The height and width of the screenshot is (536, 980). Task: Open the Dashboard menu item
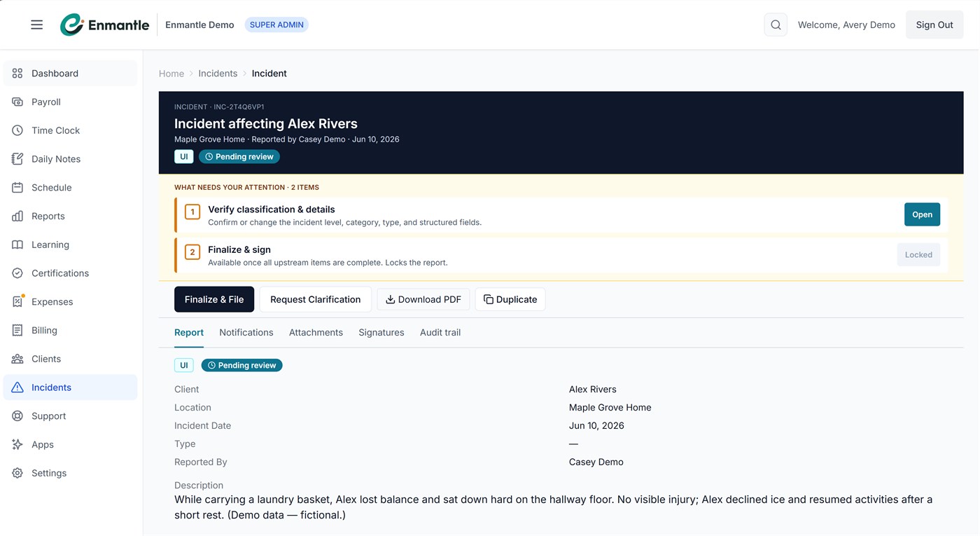71,73
